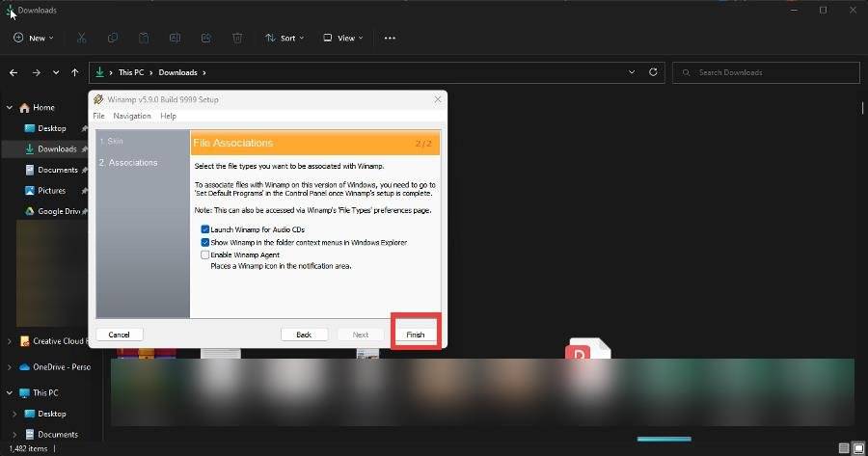Click This PC in the breadcrumb path
Image resolution: width=868 pixels, height=456 pixels.
[x=131, y=72]
